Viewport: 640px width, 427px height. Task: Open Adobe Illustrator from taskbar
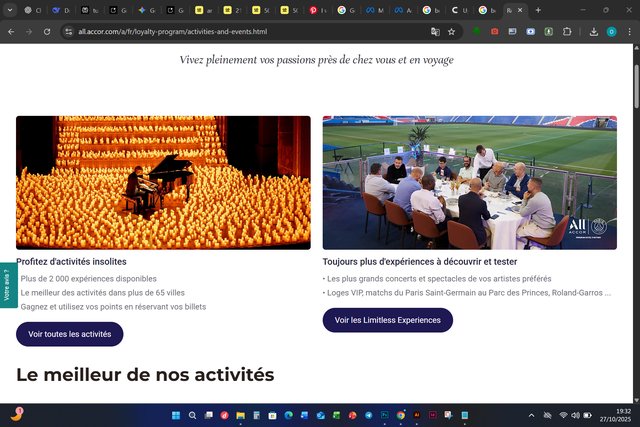(x=417, y=415)
